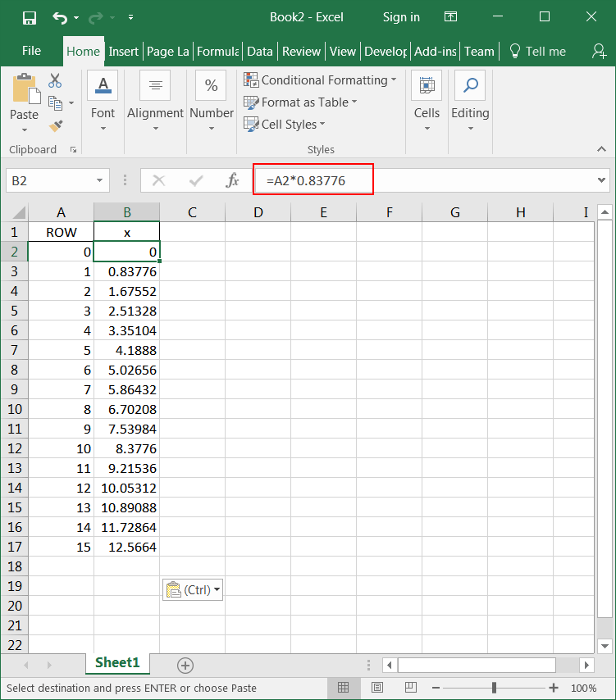
Task: Open the Editing magnifier group button
Action: pos(470,101)
